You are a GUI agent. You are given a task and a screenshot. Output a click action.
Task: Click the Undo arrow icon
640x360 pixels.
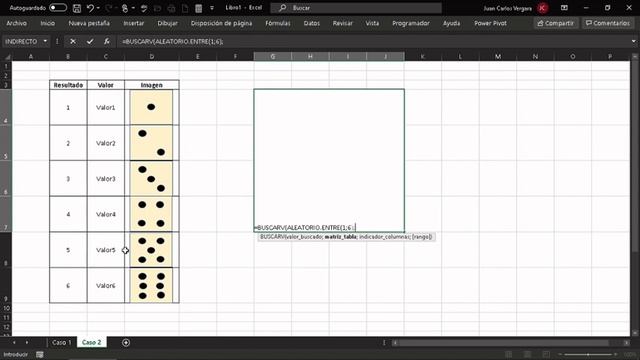(x=90, y=8)
